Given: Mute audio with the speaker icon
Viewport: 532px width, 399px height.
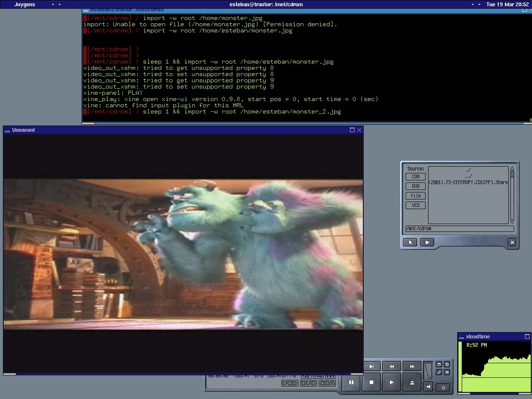Looking at the screenshot, I should pyautogui.click(x=429, y=387).
